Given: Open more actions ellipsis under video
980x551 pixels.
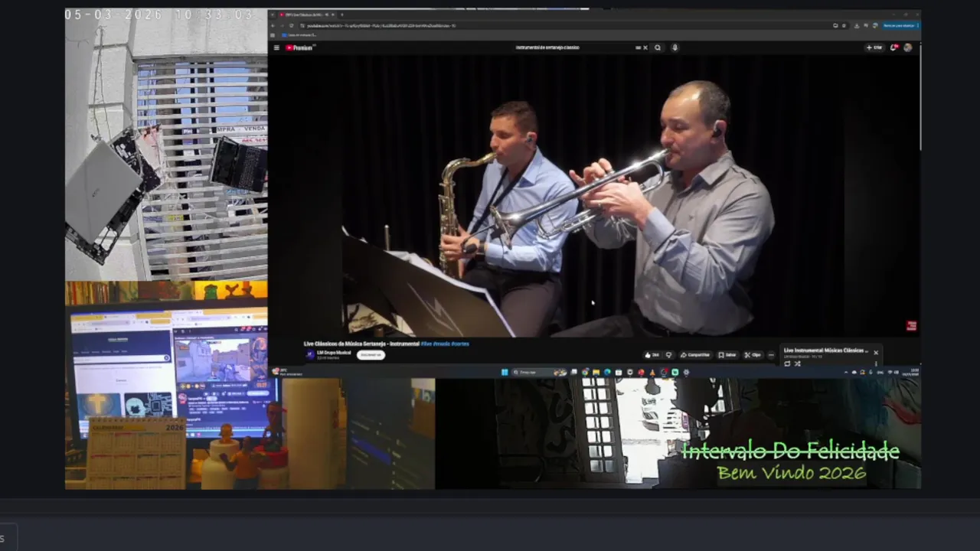Looking at the screenshot, I should (771, 355).
